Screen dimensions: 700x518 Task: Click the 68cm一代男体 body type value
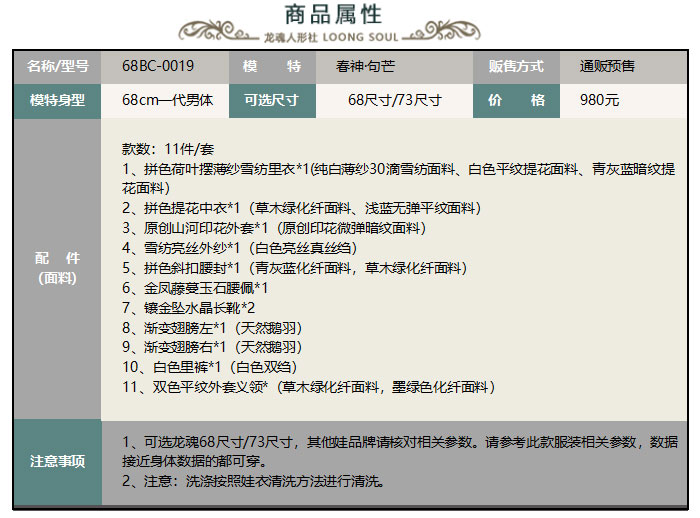[x=168, y=100]
